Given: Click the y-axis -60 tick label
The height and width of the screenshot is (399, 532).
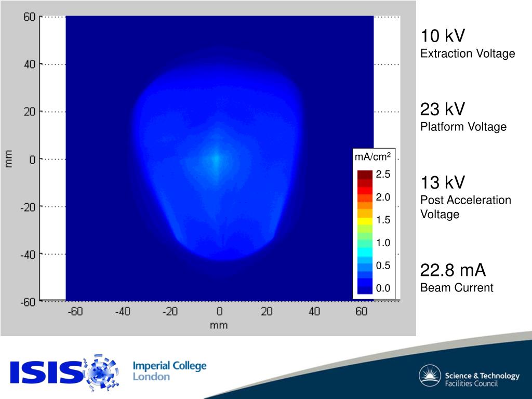Looking at the screenshot, I should pos(28,302).
